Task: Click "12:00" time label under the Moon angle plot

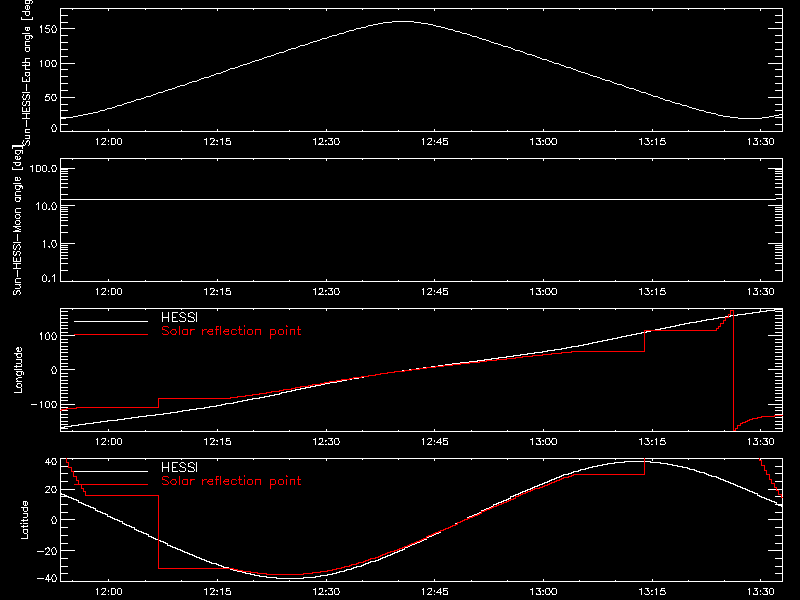Action: tap(109, 292)
